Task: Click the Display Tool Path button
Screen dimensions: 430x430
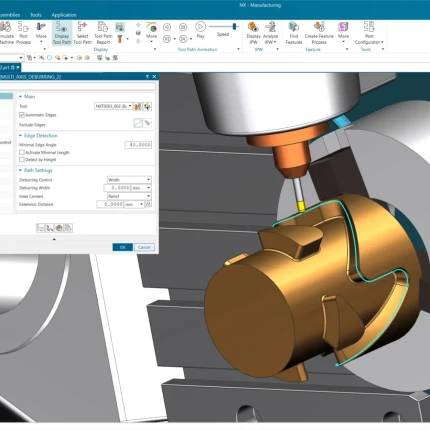Action: click(62, 33)
